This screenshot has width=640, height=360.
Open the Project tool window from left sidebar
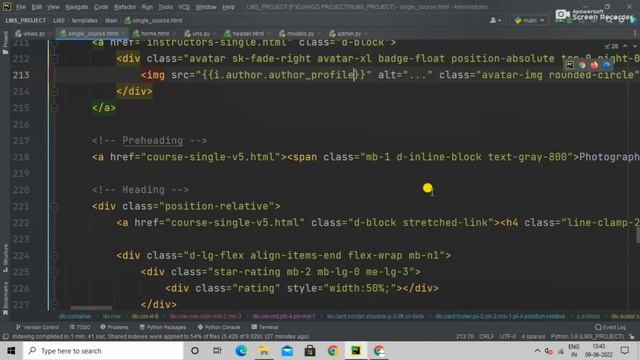click(5, 43)
